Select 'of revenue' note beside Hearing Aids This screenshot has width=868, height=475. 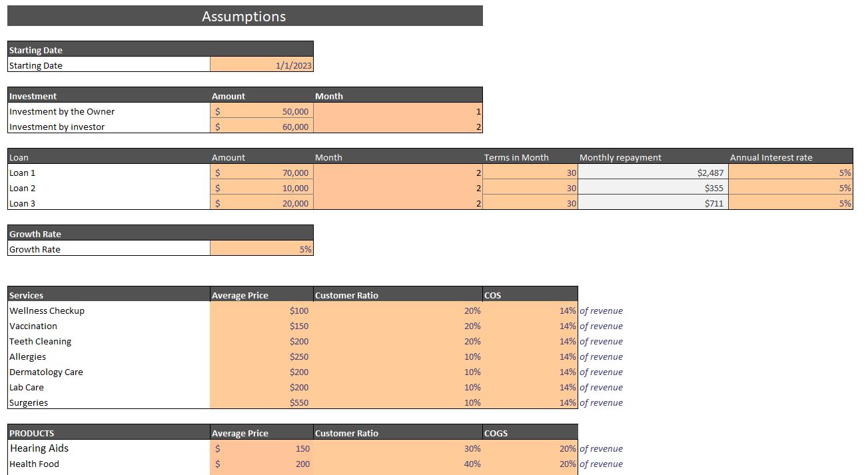click(x=601, y=448)
